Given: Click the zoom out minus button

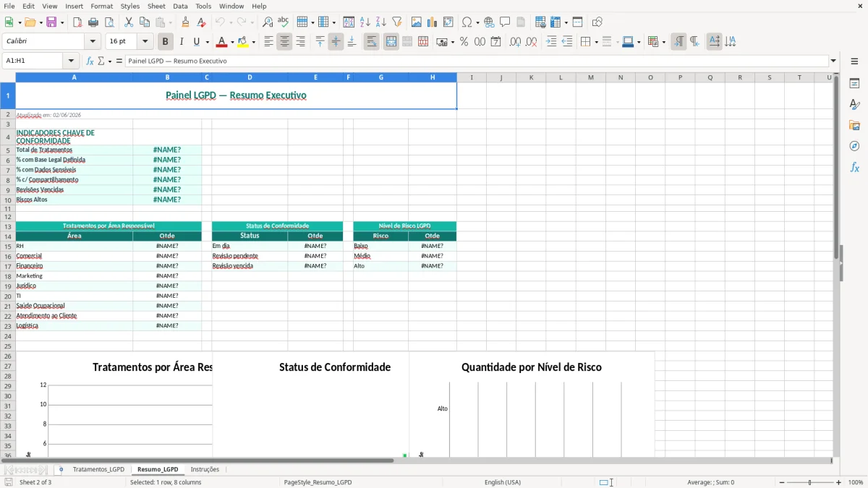Looking at the screenshot, I should click(782, 482).
